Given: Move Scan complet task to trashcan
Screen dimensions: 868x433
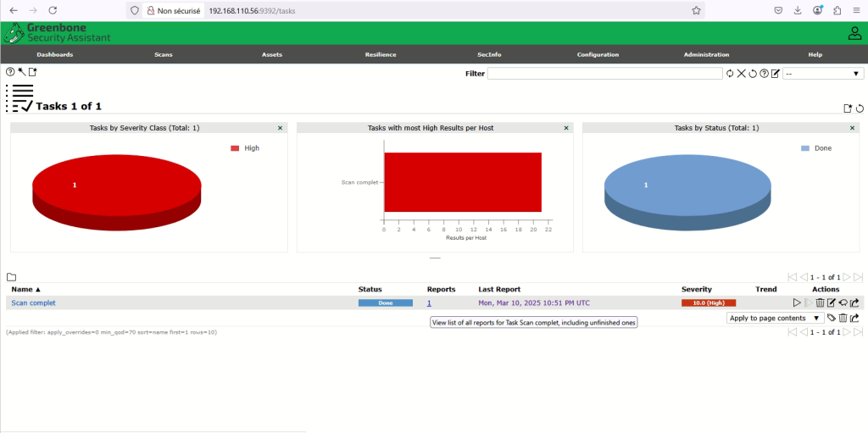Looking at the screenshot, I should click(820, 303).
